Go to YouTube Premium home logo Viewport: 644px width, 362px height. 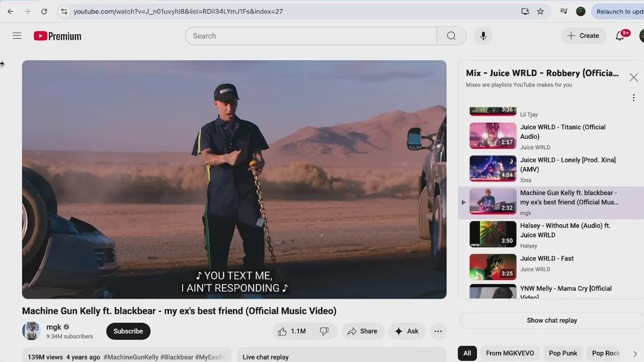(57, 36)
